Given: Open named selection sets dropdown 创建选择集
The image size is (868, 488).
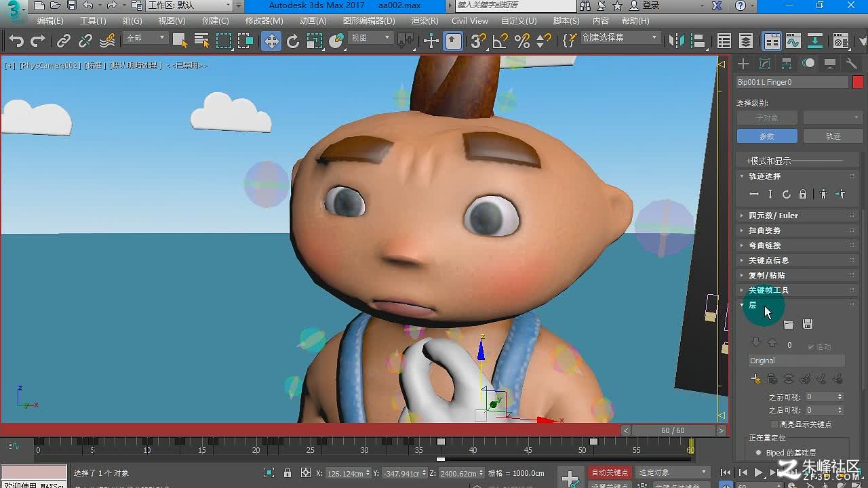Looking at the screenshot, I should click(x=620, y=38).
